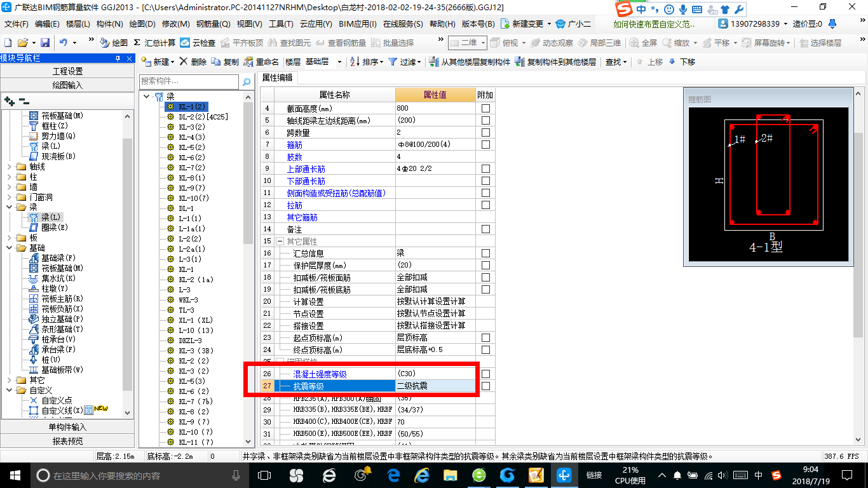Switch to 绘图 drawing mode
This screenshot has height=488, width=868.
(x=114, y=43)
